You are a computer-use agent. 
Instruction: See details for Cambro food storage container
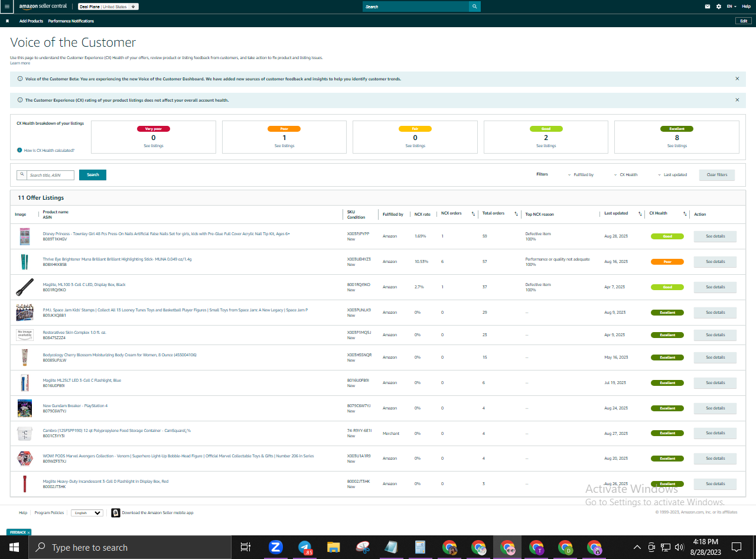715,433
